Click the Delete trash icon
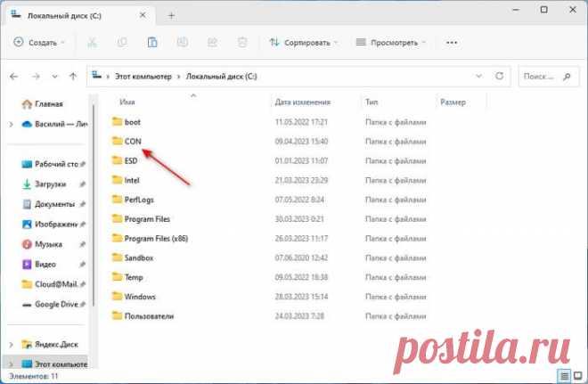 point(242,43)
